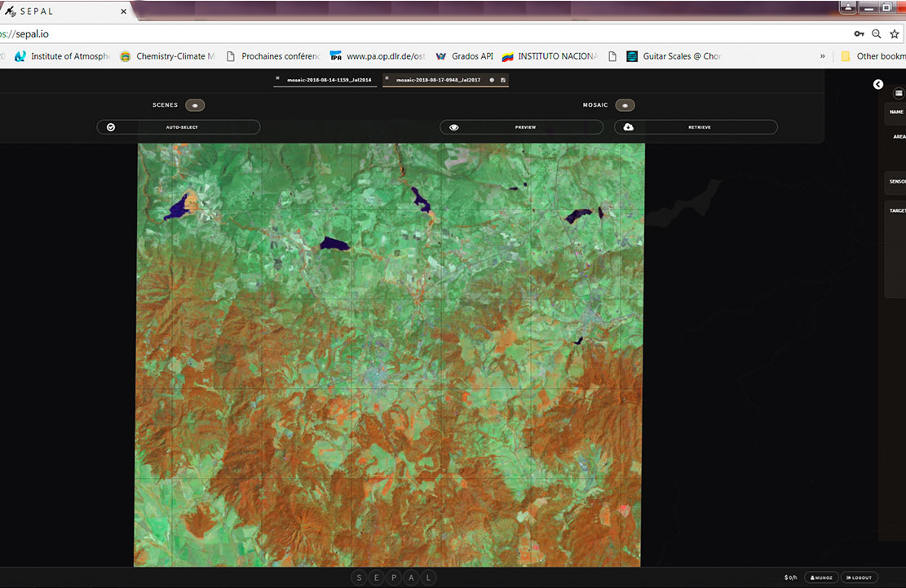This screenshot has height=588, width=906.
Task: Click the Auto-Select button
Action: [x=179, y=127]
